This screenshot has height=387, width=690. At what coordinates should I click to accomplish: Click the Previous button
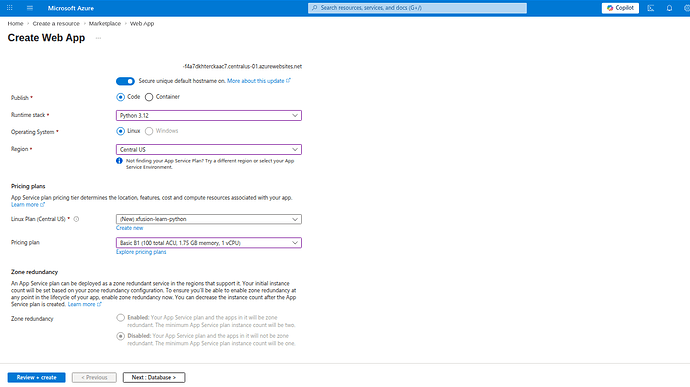(x=94, y=377)
